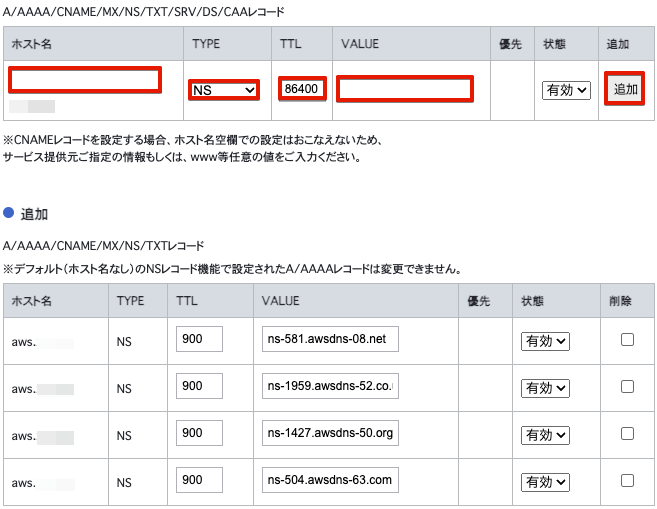Click 削除 column header in lower table
The height and width of the screenshot is (509, 657).
(x=620, y=301)
